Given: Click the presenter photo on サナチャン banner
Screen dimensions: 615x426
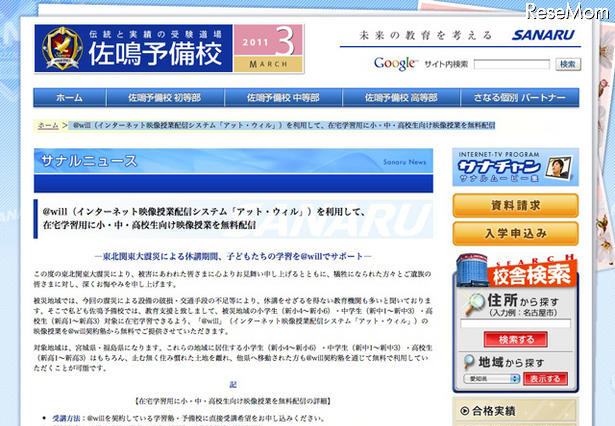Looking at the screenshot, I should tap(559, 168).
